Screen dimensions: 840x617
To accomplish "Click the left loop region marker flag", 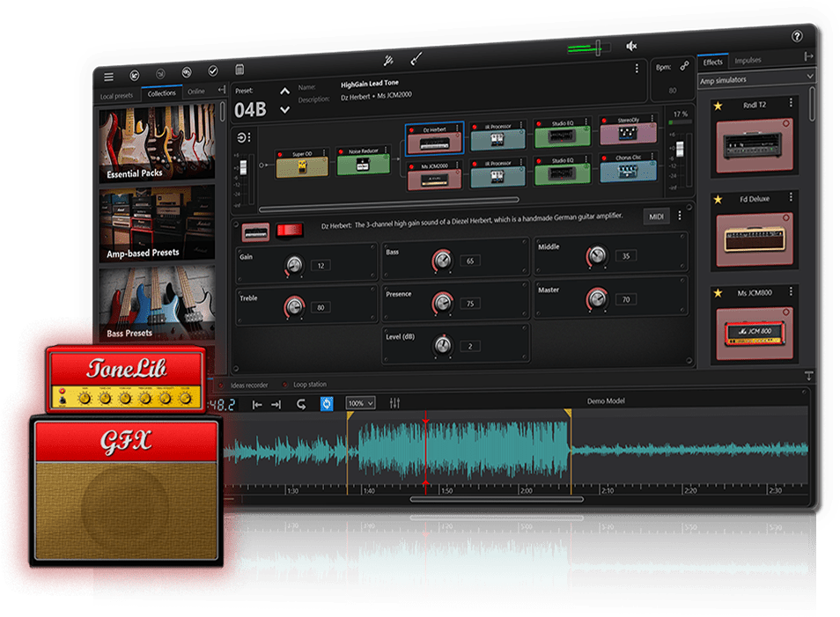I will [350, 415].
